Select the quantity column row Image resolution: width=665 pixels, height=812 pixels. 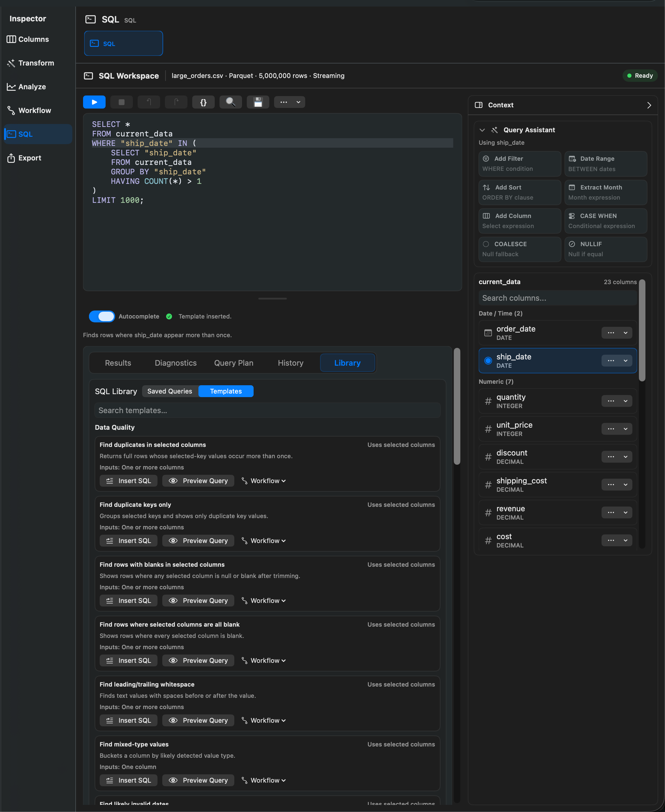click(x=557, y=401)
